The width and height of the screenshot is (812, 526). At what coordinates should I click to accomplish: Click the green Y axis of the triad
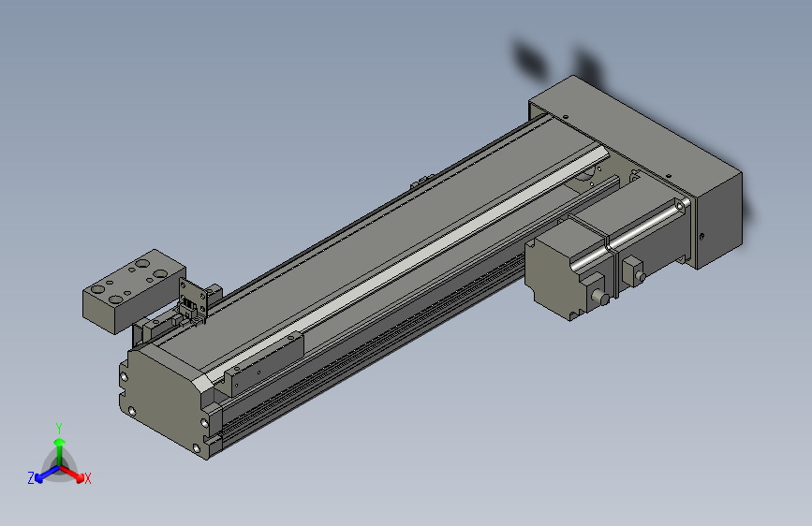[60, 451]
